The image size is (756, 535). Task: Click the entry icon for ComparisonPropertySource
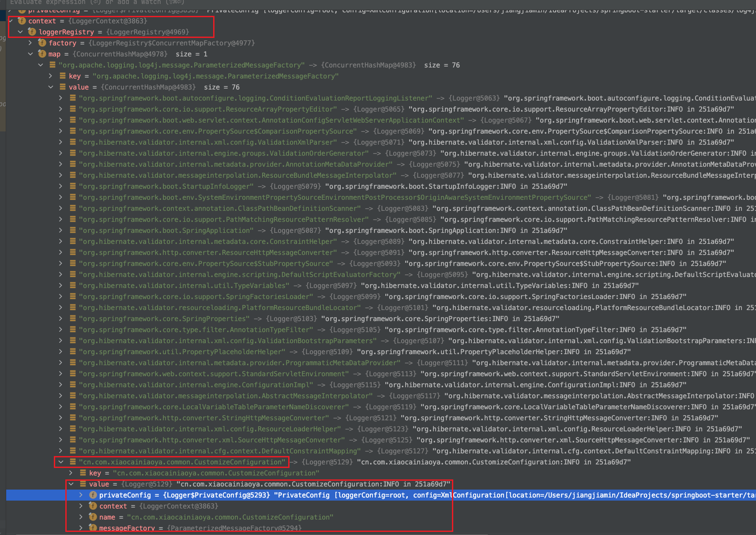72,131
